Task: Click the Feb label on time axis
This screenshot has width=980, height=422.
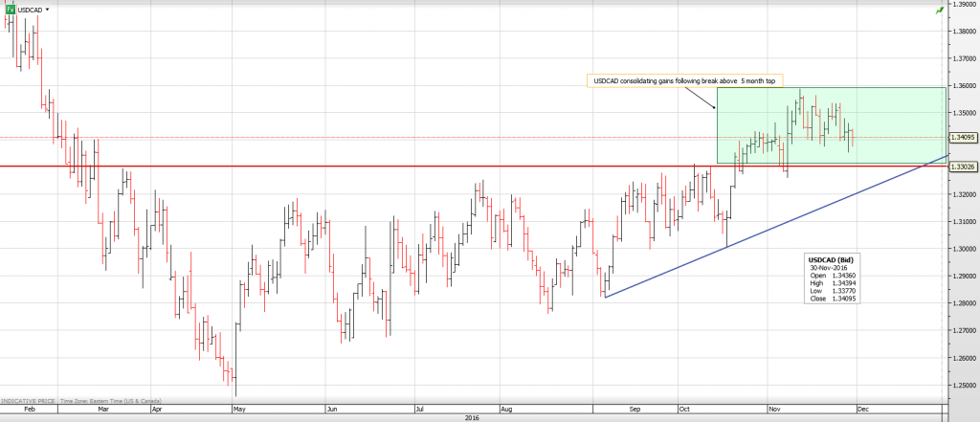Action: click(29, 409)
